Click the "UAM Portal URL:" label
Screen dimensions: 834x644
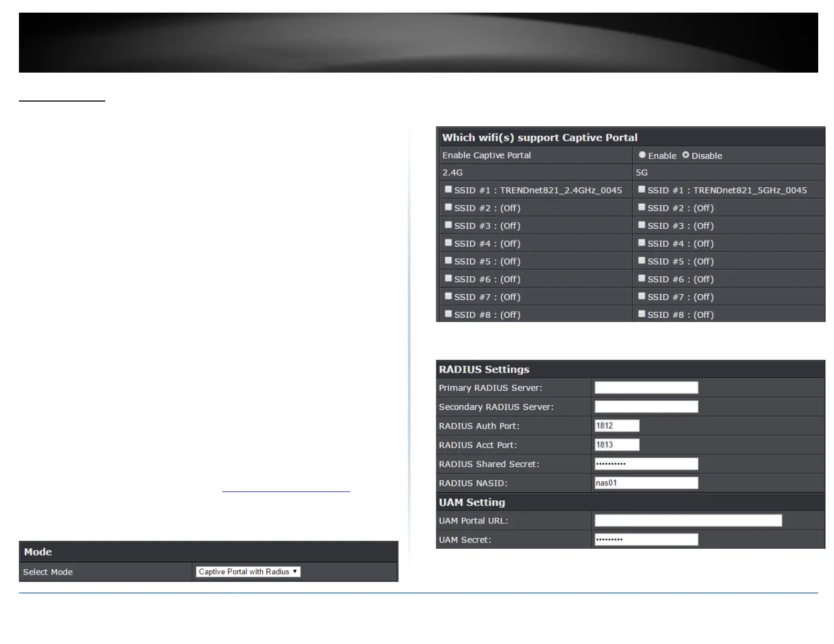point(473,521)
